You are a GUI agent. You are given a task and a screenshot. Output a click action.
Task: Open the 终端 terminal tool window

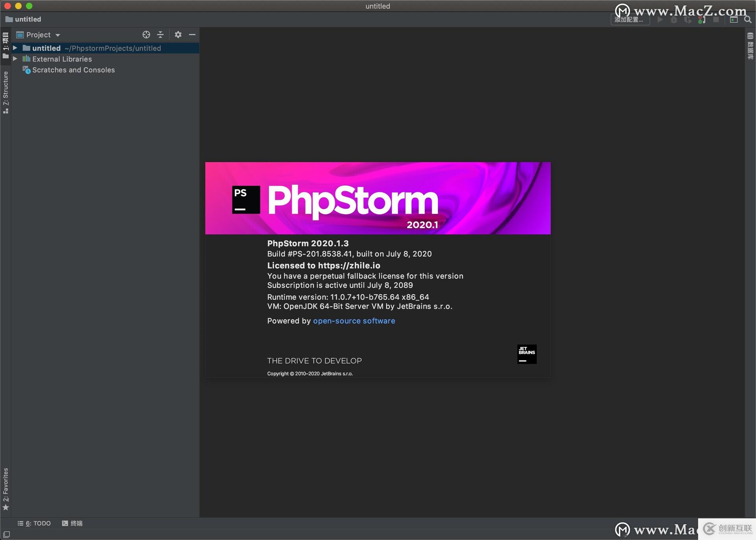72,523
